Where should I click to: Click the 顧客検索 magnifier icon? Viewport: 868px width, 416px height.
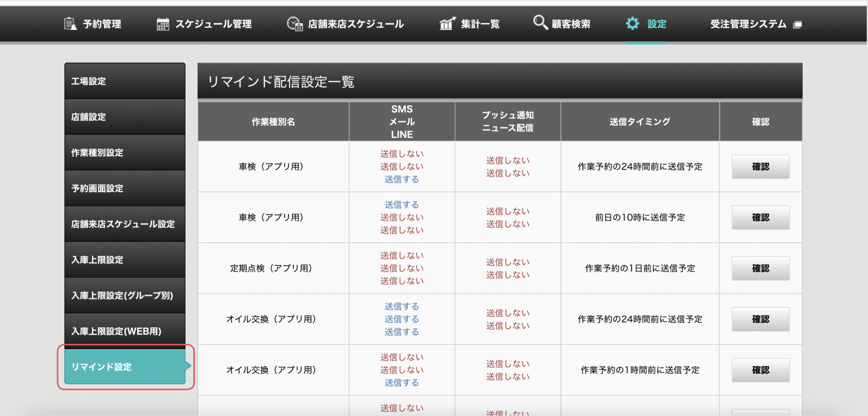(540, 22)
